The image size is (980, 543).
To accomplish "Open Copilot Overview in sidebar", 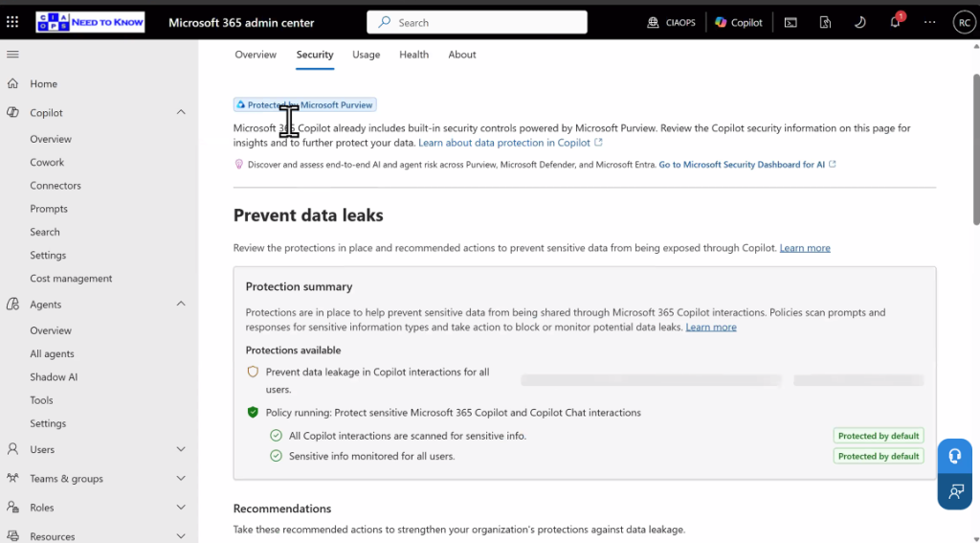I will pos(51,139).
